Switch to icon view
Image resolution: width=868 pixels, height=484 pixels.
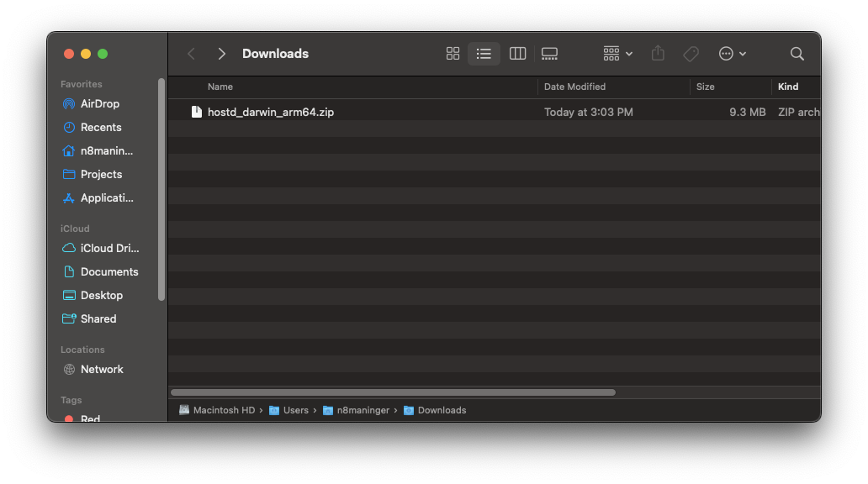(x=453, y=54)
